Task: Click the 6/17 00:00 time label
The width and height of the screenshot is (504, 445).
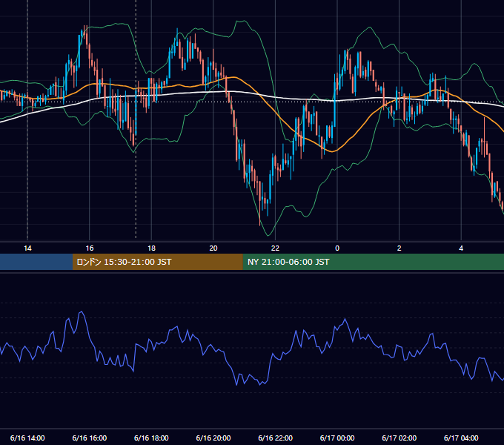Action: click(337, 438)
